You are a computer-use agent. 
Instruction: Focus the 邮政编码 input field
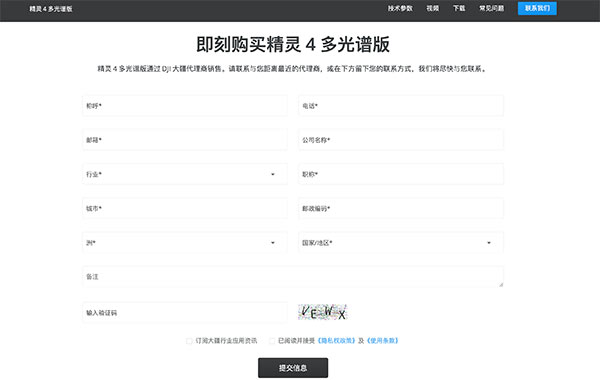pyautogui.click(x=401, y=208)
